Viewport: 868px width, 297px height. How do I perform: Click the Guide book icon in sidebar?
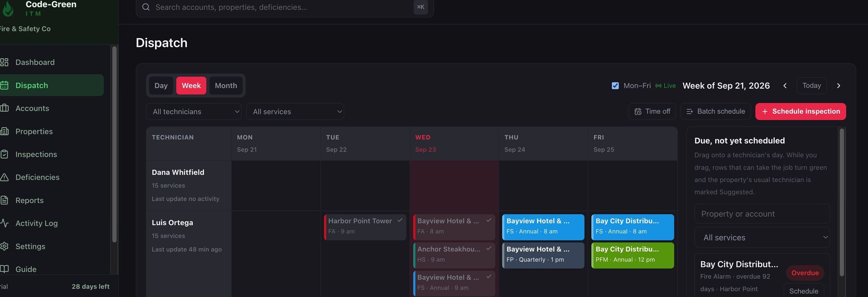[x=4, y=269]
